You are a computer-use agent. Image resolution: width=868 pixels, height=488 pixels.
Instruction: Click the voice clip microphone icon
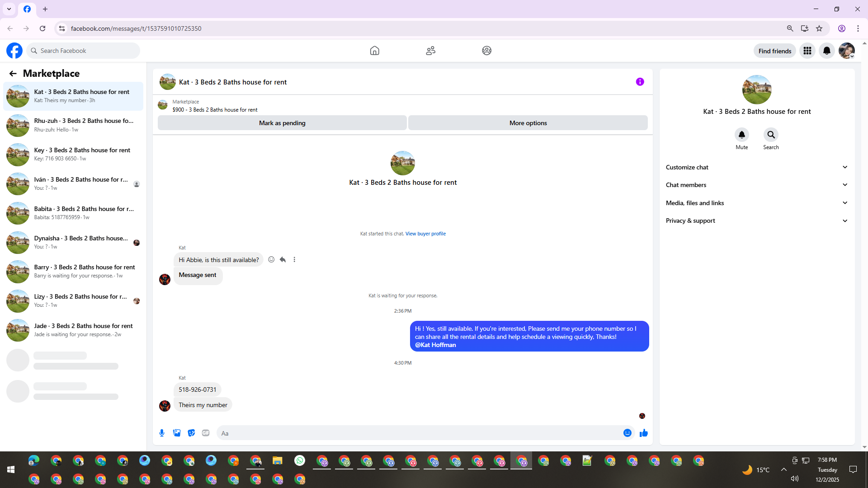[162, 433]
